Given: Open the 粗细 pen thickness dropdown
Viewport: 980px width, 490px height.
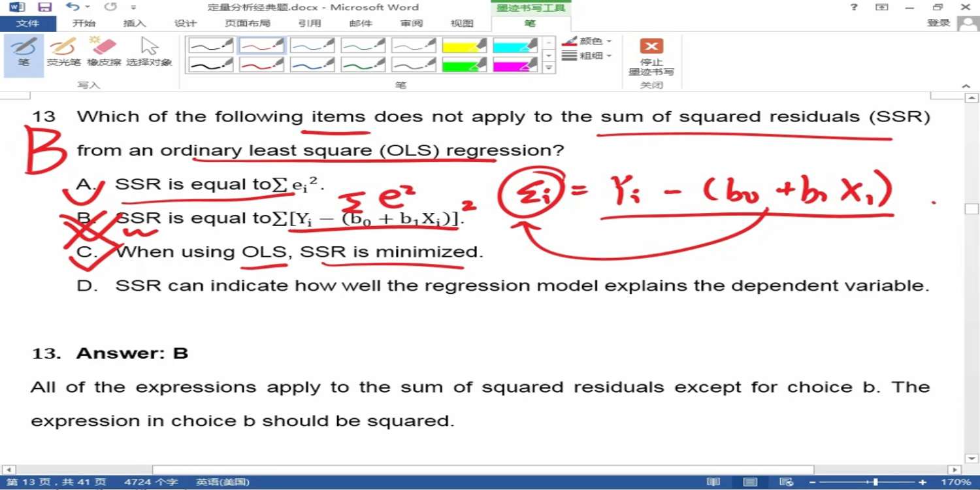Looking at the screenshot, I should point(587,56).
